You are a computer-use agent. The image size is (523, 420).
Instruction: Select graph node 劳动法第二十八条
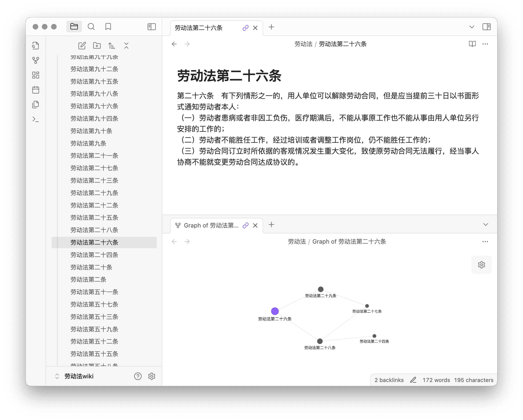click(320, 341)
